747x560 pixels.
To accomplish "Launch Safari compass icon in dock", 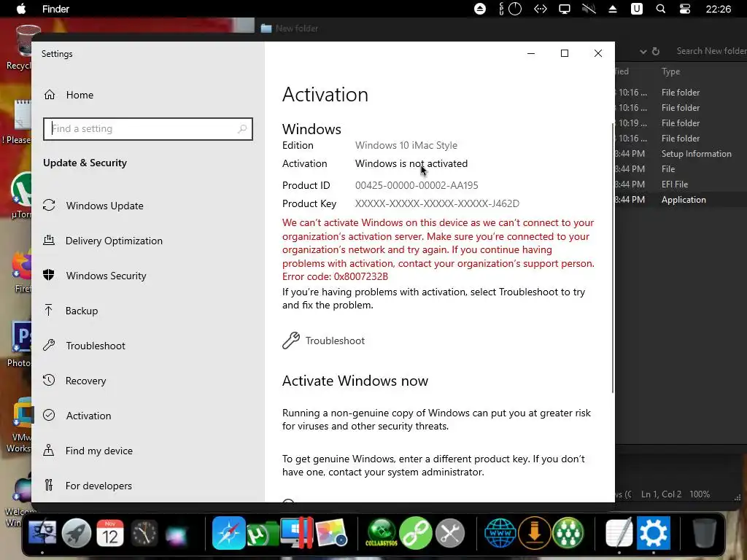I will click(x=228, y=532).
